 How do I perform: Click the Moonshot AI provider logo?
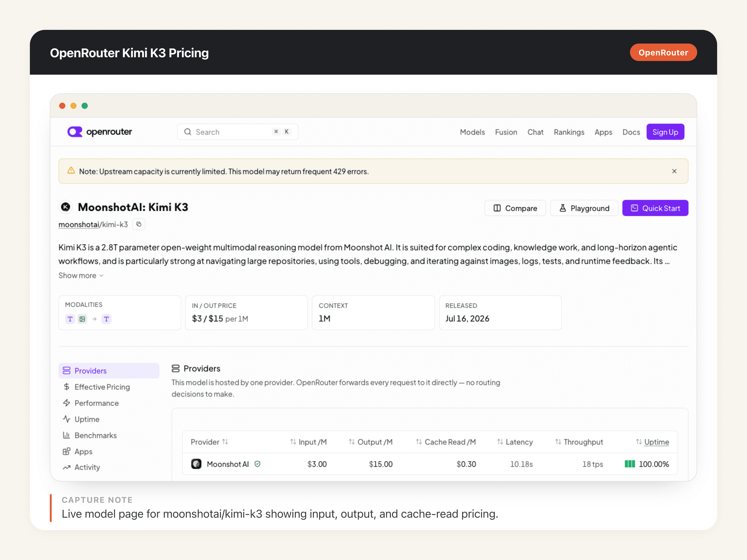pos(196,464)
